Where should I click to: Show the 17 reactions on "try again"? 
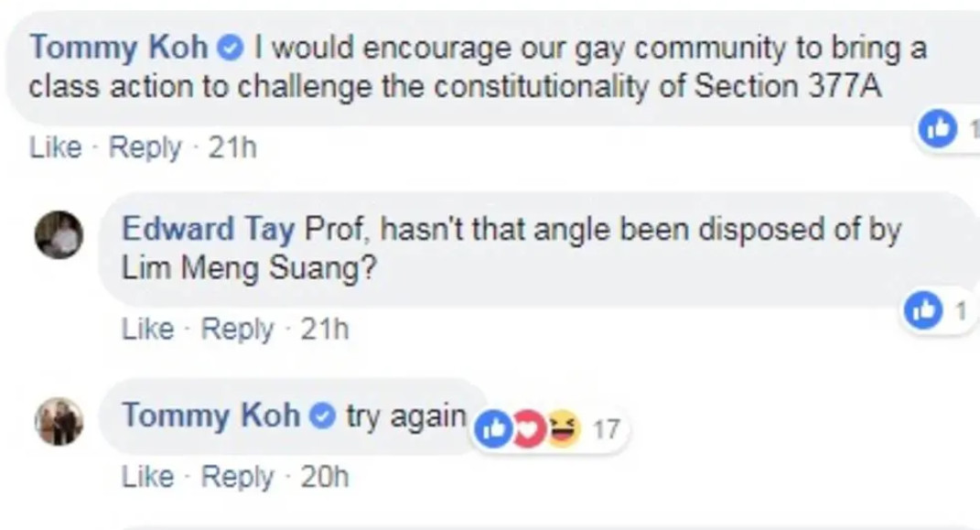(x=606, y=429)
